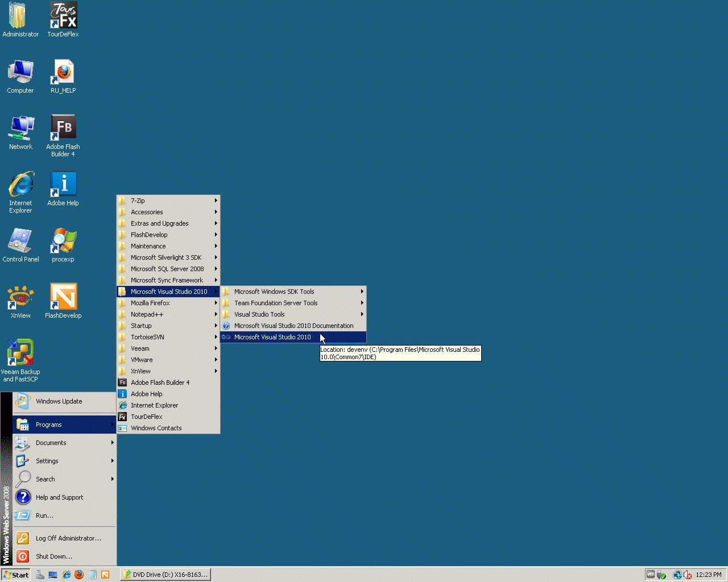Select the Control Panel desktop icon
The height and width of the screenshot is (582, 728).
(x=20, y=245)
